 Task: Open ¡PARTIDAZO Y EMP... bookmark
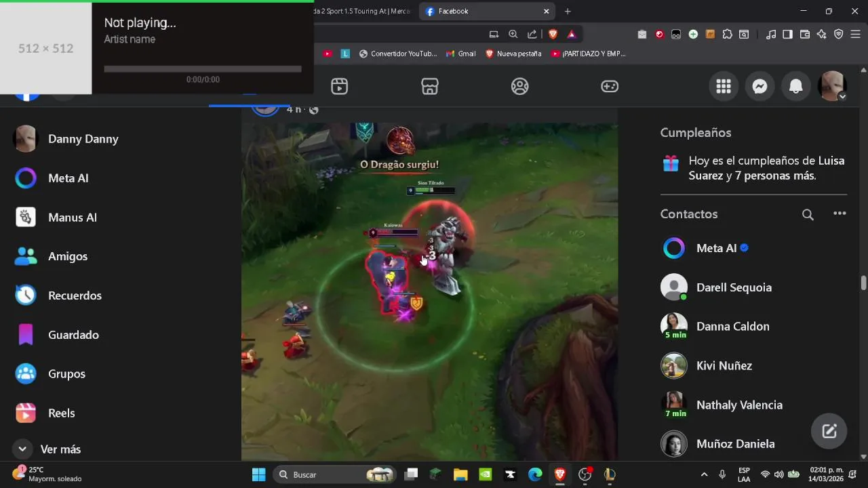pyautogui.click(x=588, y=54)
